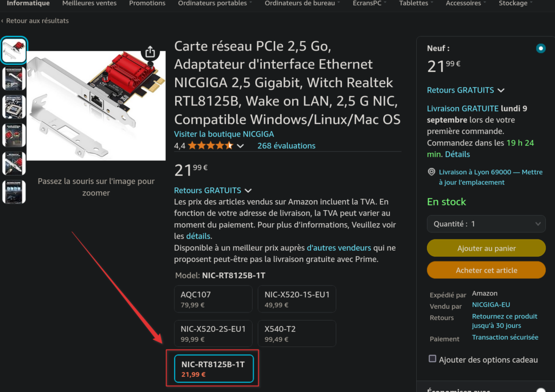
Task: Expand the rating breakdown chevron
Action: [x=241, y=146]
